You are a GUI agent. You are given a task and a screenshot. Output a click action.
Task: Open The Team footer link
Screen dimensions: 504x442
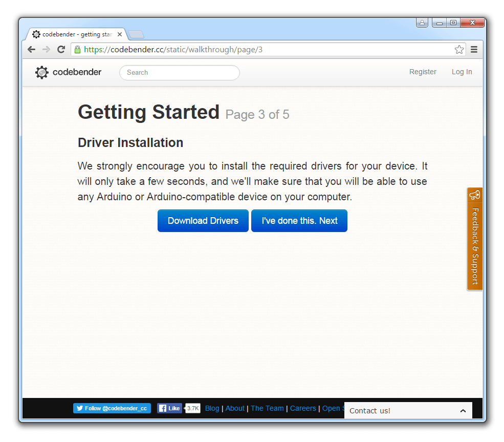[267, 408]
